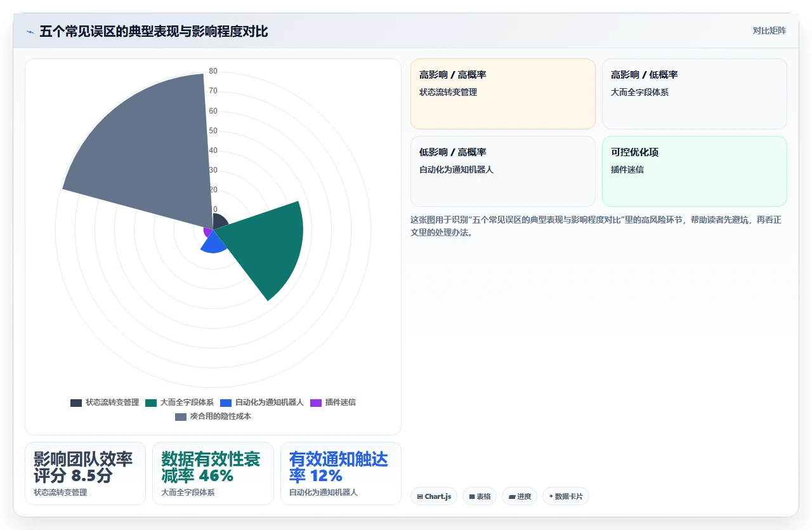The height and width of the screenshot is (530, 812).
Task: Select the 高影响 / 高概率 matrix card
Action: tap(503, 94)
